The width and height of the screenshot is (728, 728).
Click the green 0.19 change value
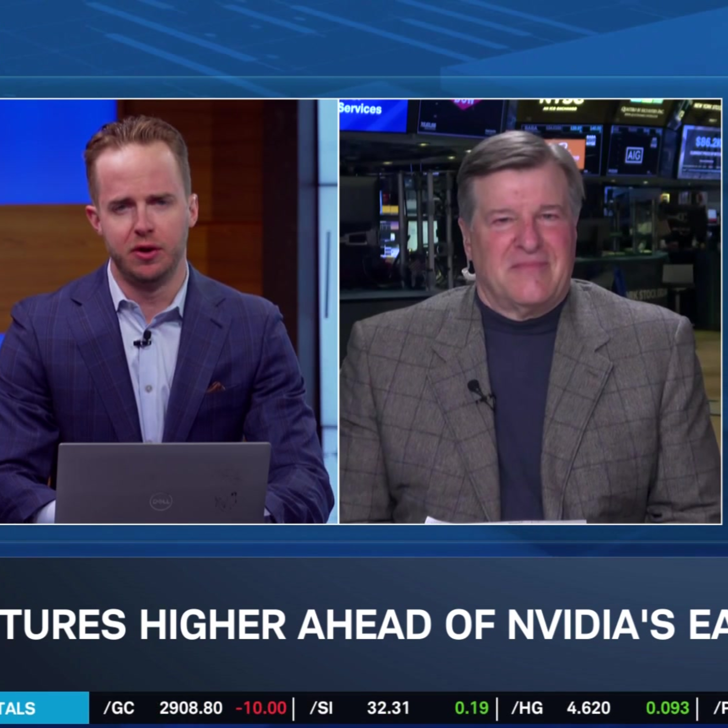(x=472, y=708)
